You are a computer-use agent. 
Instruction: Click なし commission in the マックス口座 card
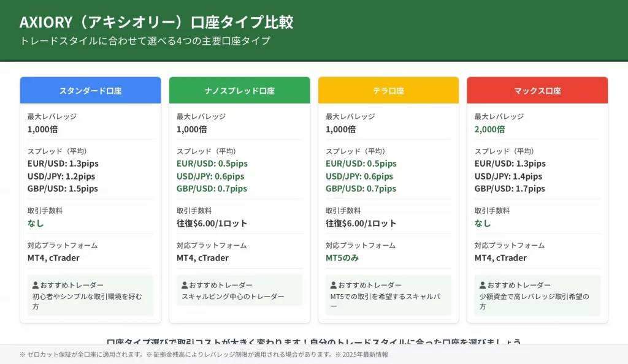(x=483, y=223)
